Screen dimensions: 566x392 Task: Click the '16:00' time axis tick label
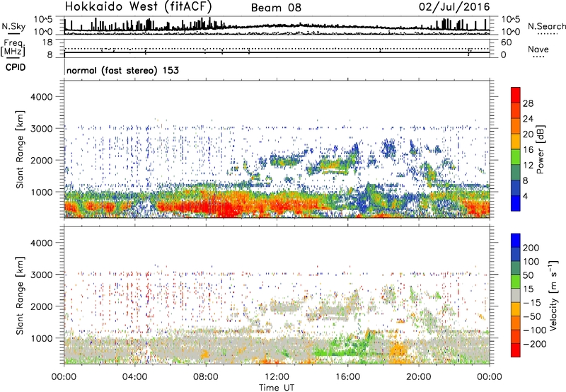click(347, 377)
